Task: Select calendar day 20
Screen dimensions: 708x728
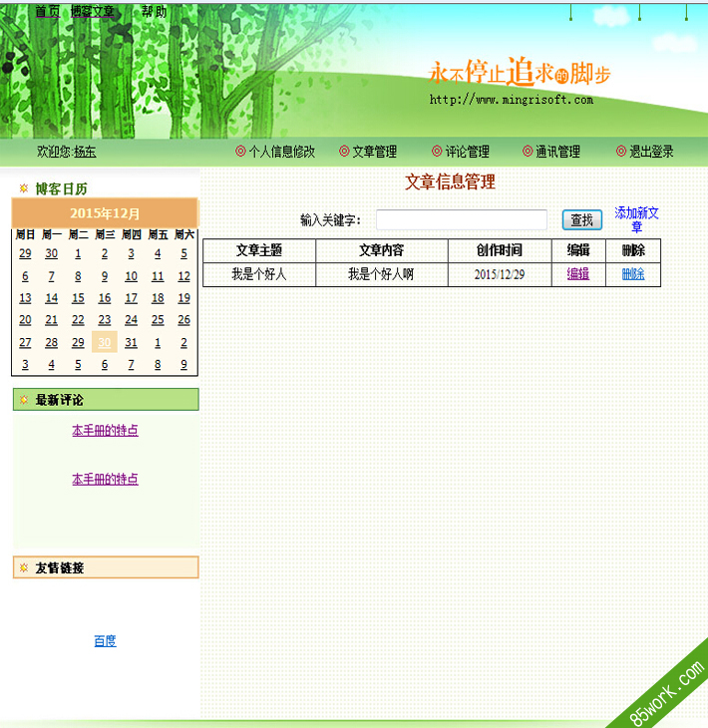Action: click(x=25, y=319)
